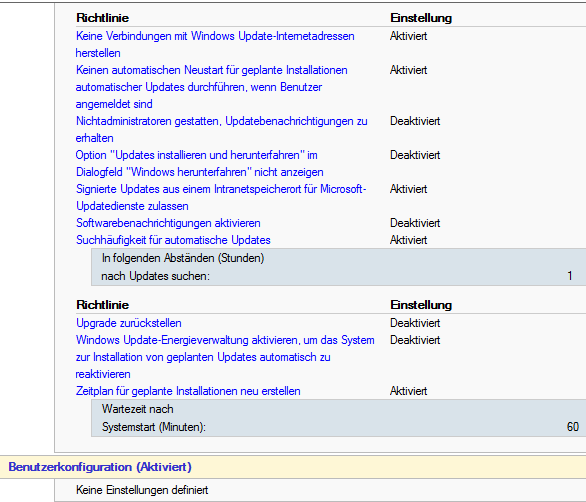The width and height of the screenshot is (586, 502).
Task: Click the second 'Einstellung' column header
Action: [x=421, y=305]
